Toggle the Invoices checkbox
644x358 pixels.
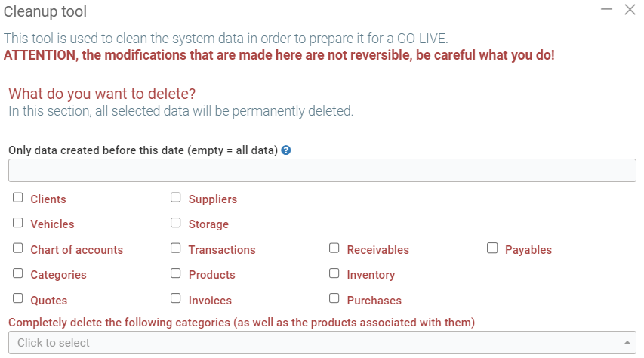click(x=176, y=298)
